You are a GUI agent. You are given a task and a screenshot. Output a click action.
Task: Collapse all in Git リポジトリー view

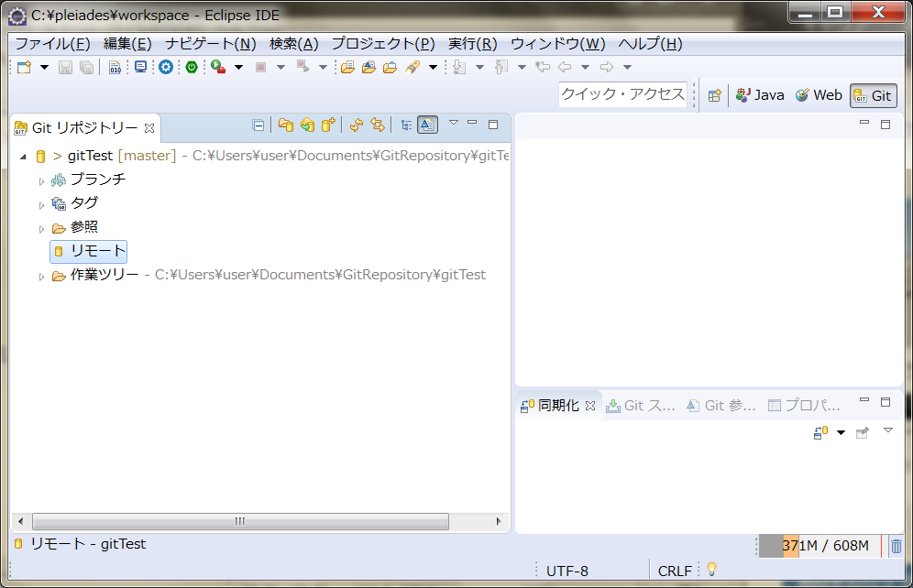(x=258, y=125)
